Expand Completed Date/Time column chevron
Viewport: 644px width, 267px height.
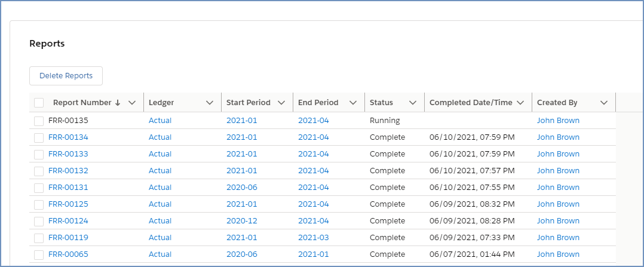click(x=520, y=103)
